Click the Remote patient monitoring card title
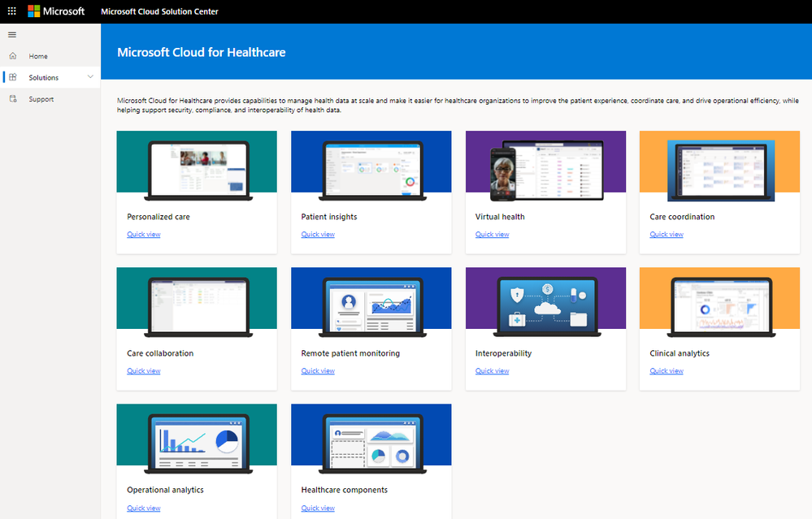The image size is (812, 519). [350, 353]
